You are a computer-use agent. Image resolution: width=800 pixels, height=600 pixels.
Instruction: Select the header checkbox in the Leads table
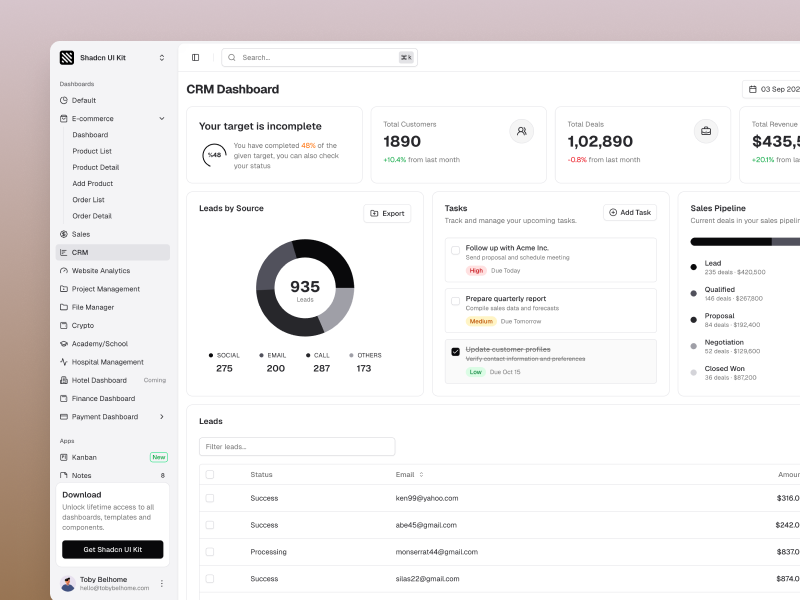[x=209, y=474]
